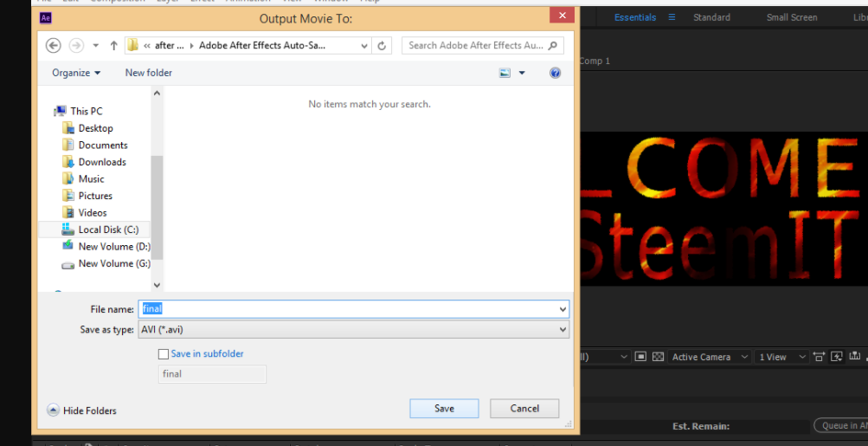Click the navigation pane scrollbar thumb

tap(157, 208)
